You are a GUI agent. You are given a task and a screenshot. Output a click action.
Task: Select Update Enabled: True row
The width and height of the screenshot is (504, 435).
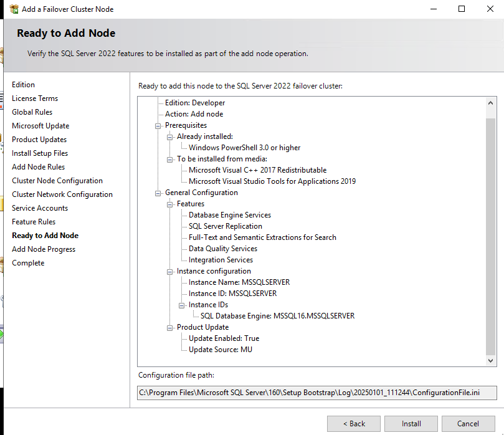pyautogui.click(x=224, y=338)
